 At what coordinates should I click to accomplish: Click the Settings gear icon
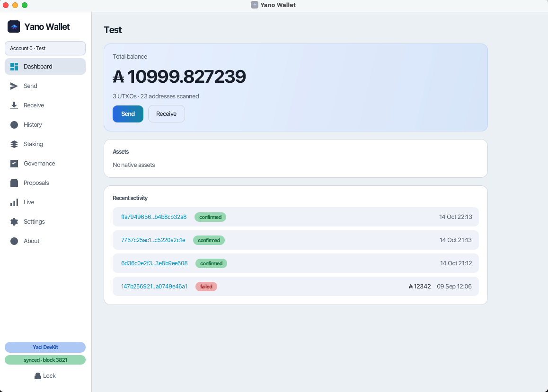[x=14, y=222]
